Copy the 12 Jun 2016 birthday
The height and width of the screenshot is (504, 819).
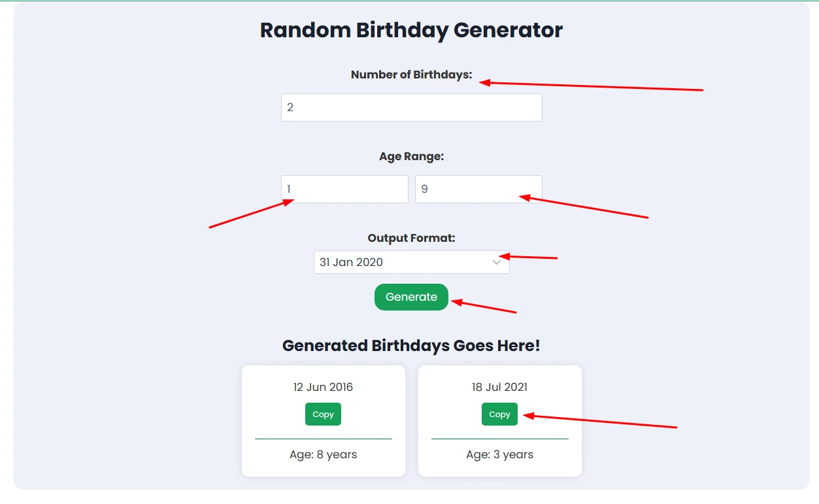tap(323, 414)
